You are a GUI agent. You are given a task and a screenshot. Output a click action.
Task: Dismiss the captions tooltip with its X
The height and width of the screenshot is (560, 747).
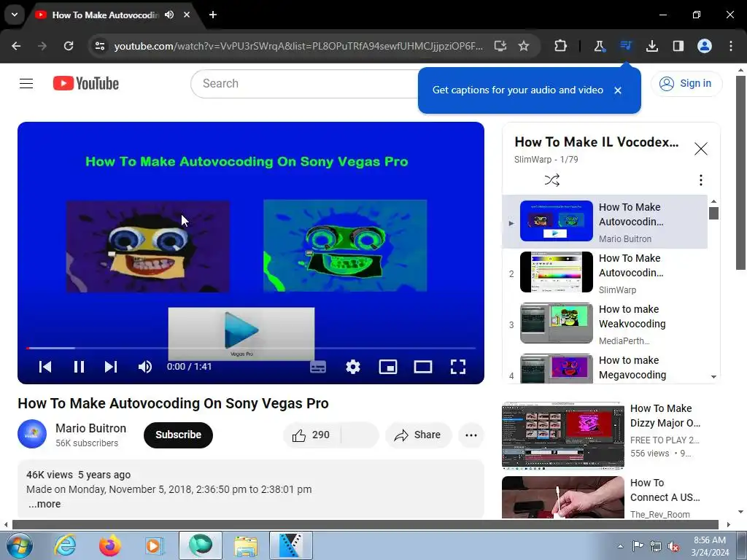click(617, 90)
